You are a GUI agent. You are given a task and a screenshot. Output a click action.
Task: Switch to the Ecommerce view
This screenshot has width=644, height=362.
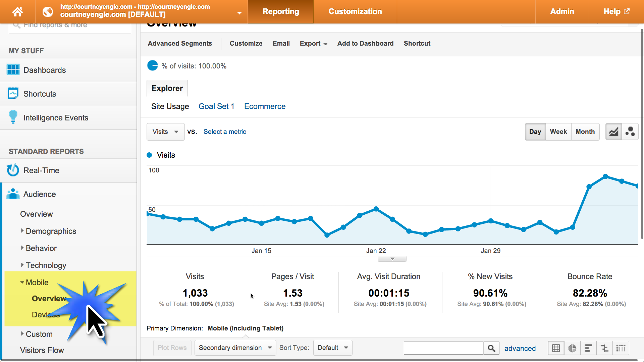click(265, 106)
